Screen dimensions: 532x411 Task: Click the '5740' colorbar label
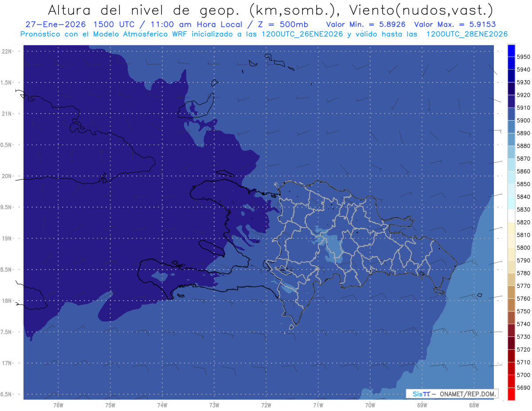pyautogui.click(x=523, y=324)
